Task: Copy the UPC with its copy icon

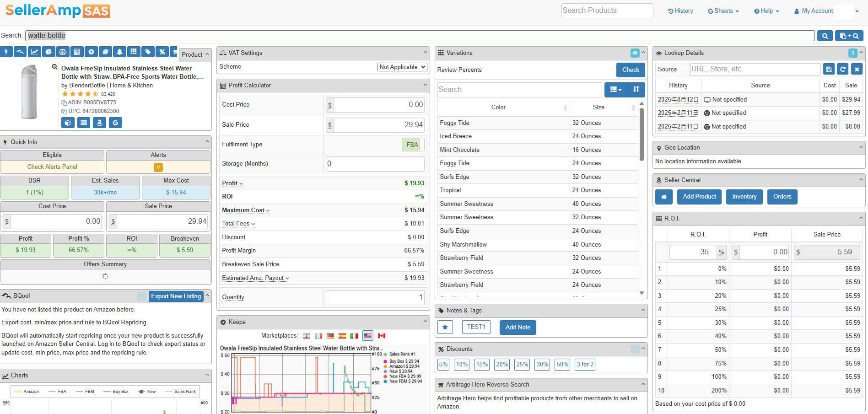Action: 64,111
